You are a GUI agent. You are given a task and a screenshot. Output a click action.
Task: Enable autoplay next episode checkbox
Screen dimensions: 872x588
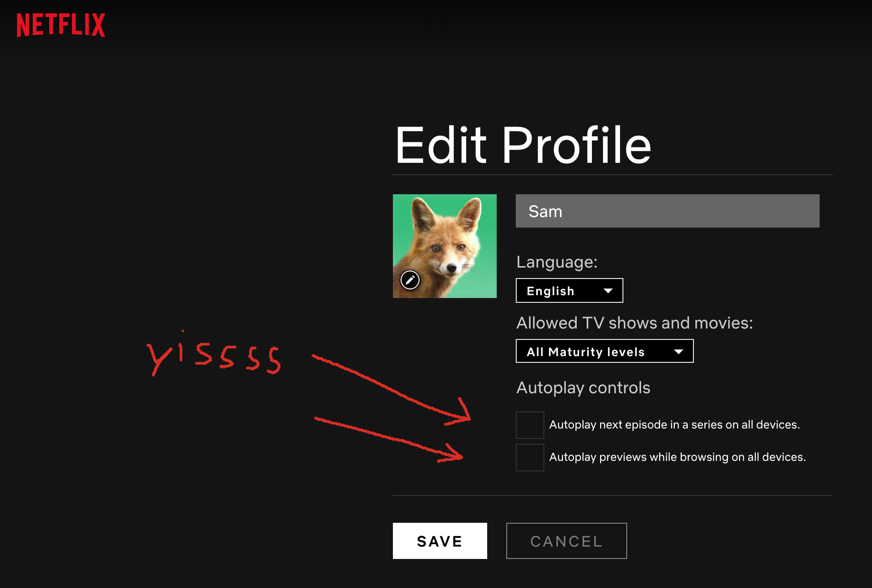point(530,425)
